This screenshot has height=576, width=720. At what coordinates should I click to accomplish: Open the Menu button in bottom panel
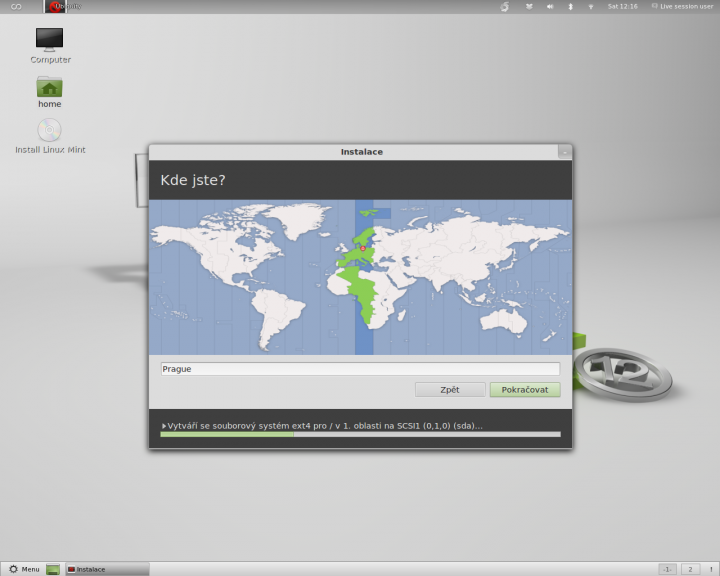coord(24,569)
